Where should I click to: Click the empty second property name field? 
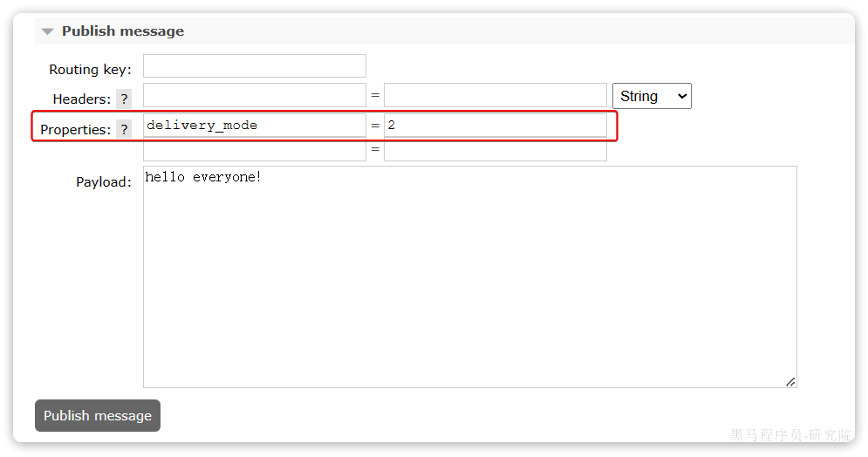click(x=255, y=149)
